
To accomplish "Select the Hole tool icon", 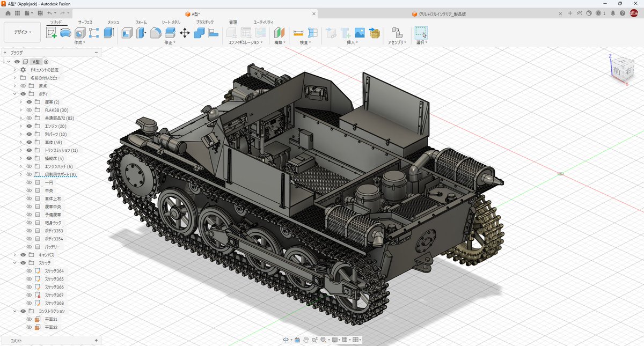I will 80,33.
